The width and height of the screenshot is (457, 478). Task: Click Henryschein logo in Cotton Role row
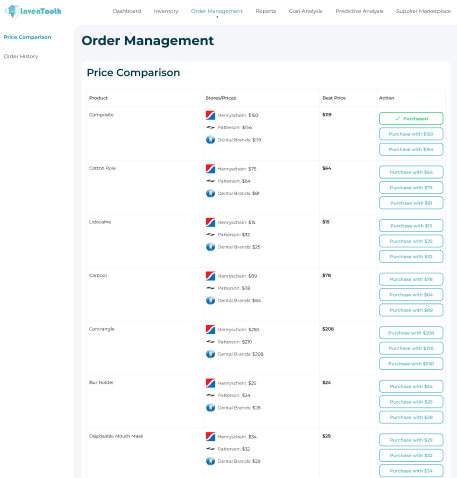click(x=210, y=169)
